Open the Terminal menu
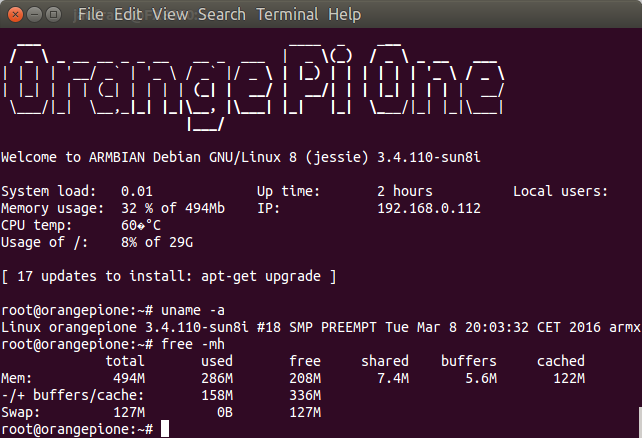 point(287,15)
